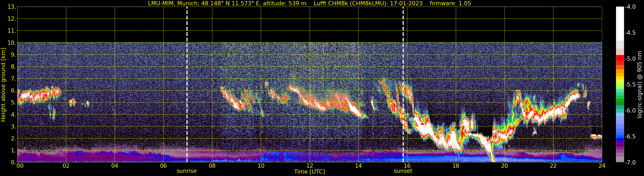Click the 'Height above ground [km]' axis title

(x=3, y=85)
